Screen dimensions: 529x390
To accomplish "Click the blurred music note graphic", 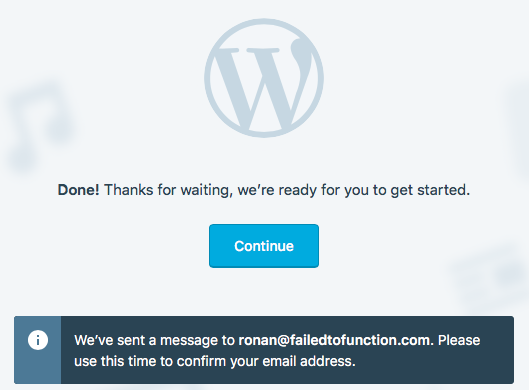I will [x=39, y=126].
